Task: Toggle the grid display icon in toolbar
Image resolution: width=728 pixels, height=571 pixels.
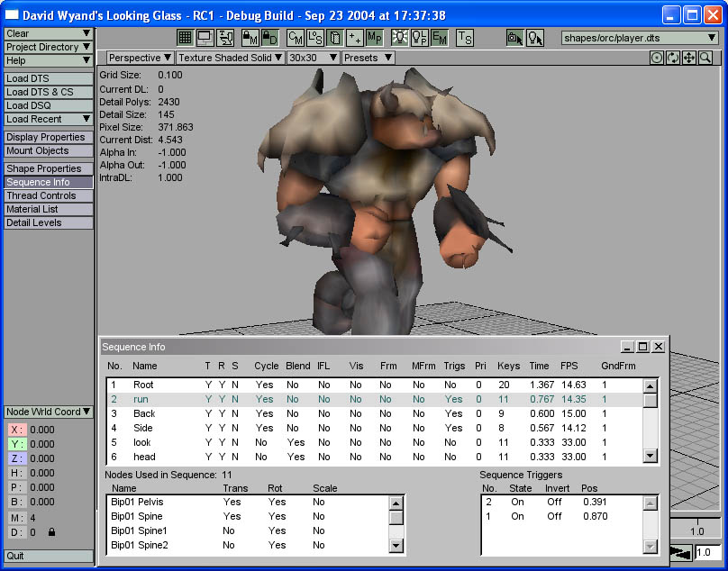Action: (x=185, y=37)
